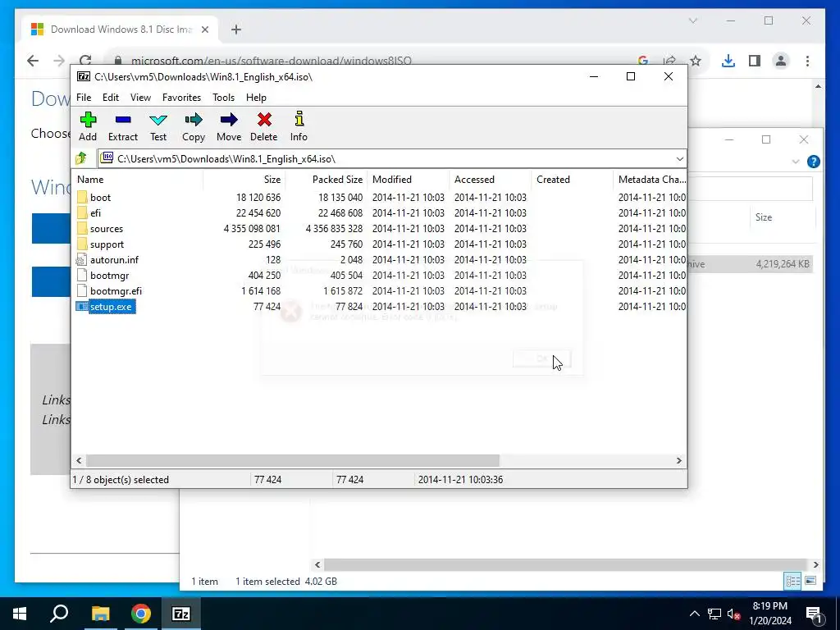Toggle Chrome side panel icon
Viewport: 840px width, 630px height.
click(755, 61)
